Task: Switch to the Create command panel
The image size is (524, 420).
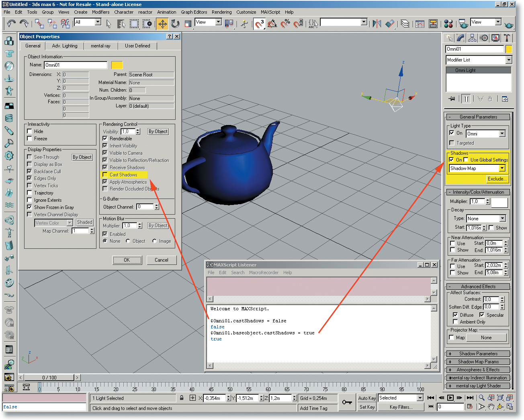Action: click(x=449, y=38)
